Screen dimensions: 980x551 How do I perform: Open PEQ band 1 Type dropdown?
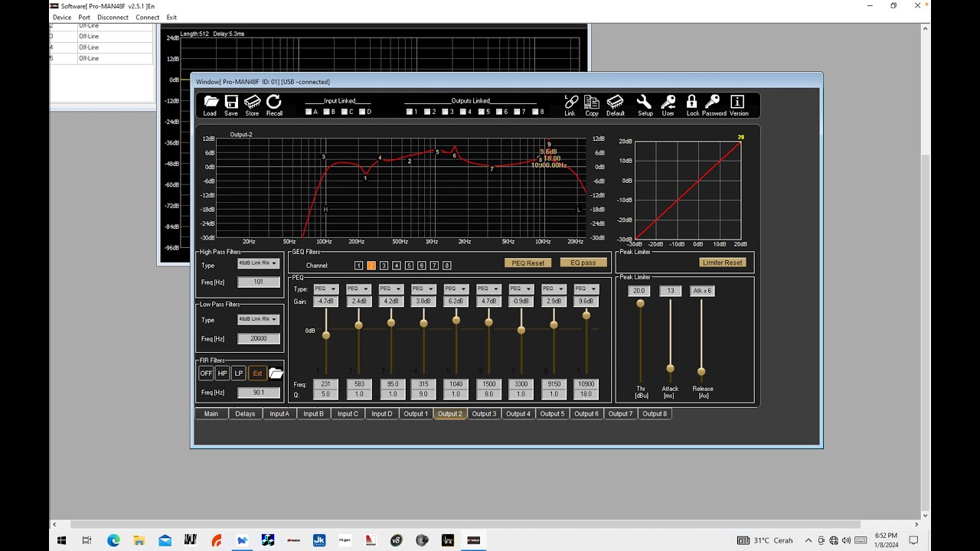point(326,289)
